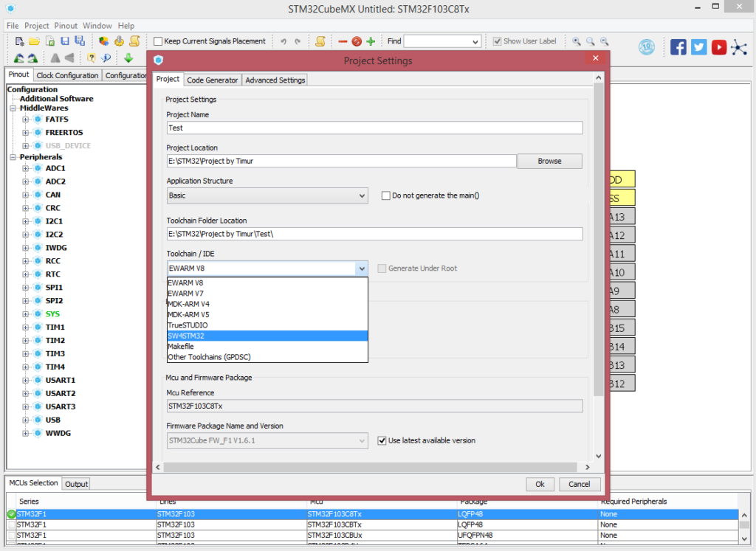The image size is (756, 551).
Task: Open the Clock Configuration tab
Action: click(x=67, y=76)
